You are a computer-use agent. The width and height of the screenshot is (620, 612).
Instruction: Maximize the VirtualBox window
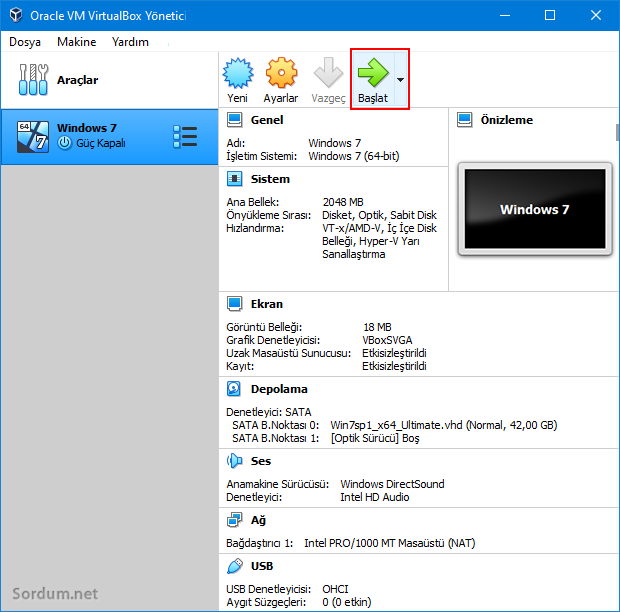tap(550, 15)
